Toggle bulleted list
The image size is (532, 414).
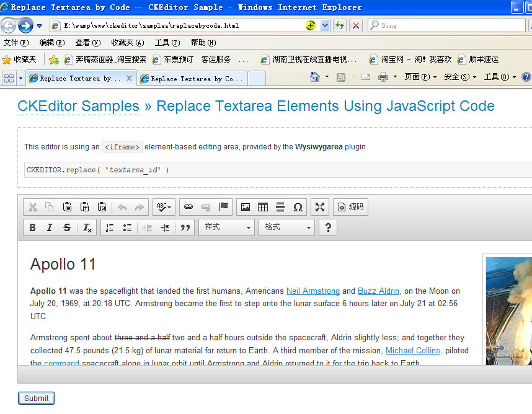(127, 227)
